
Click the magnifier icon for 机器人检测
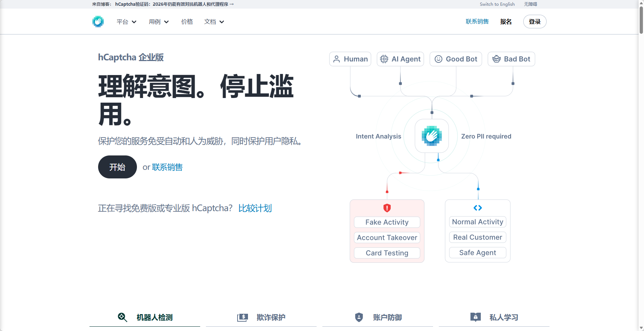[x=123, y=317]
